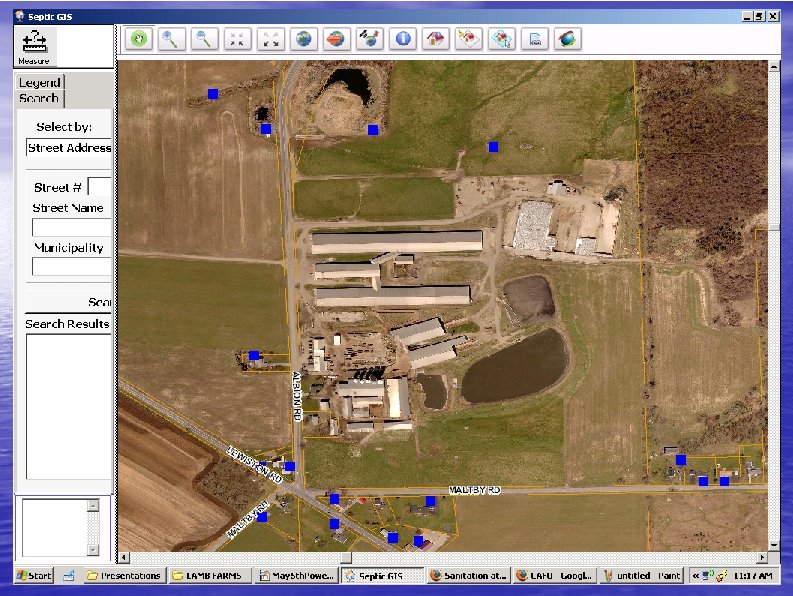Viewport: 793px width, 596px height.
Task: Click the house icon in the toolbar
Action: pos(436,39)
